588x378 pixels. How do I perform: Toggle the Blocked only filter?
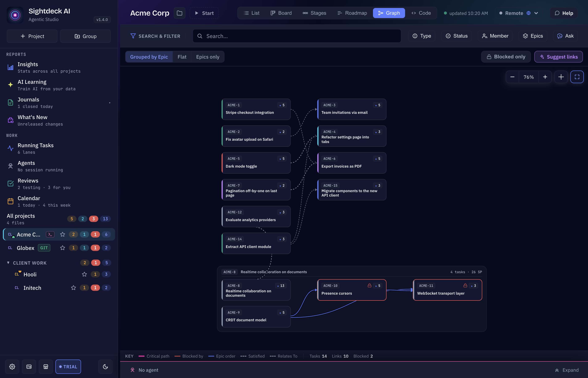[x=506, y=57]
